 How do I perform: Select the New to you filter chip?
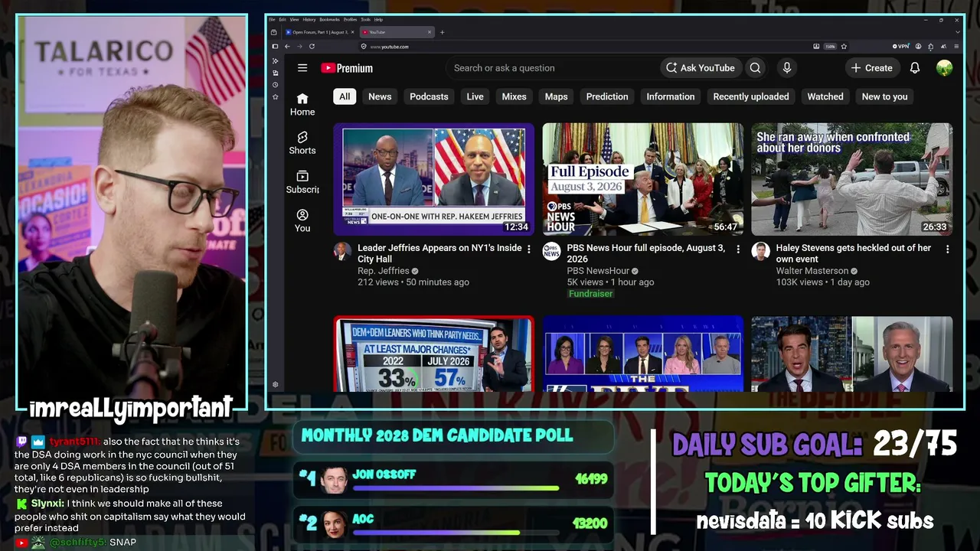tap(884, 96)
